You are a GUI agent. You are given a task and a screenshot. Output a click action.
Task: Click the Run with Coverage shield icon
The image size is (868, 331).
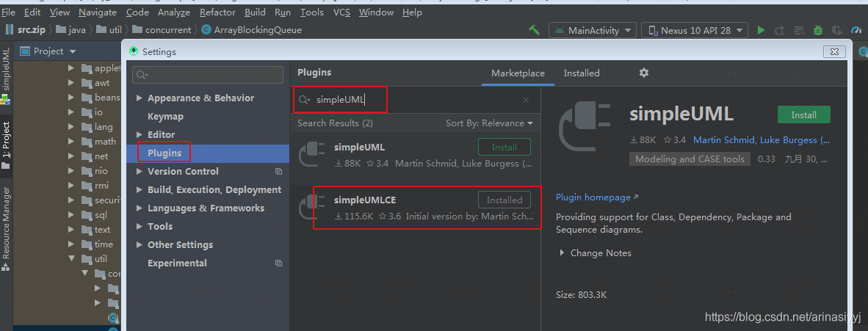(x=837, y=30)
